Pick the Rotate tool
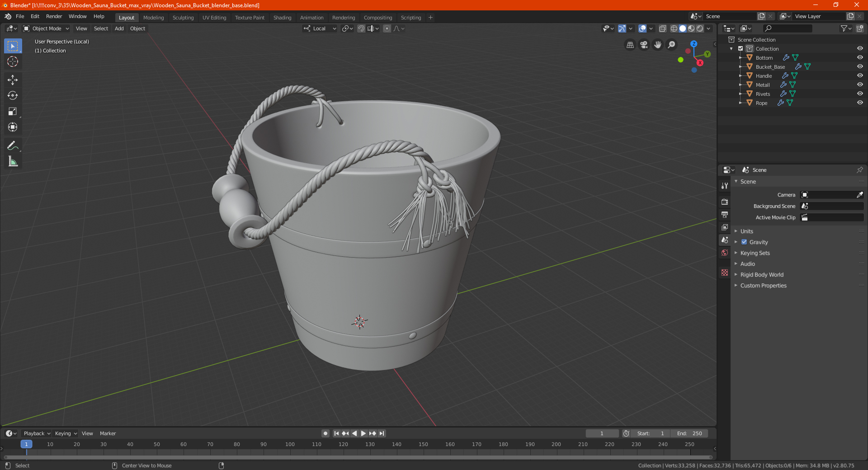The image size is (868, 470). (13, 95)
